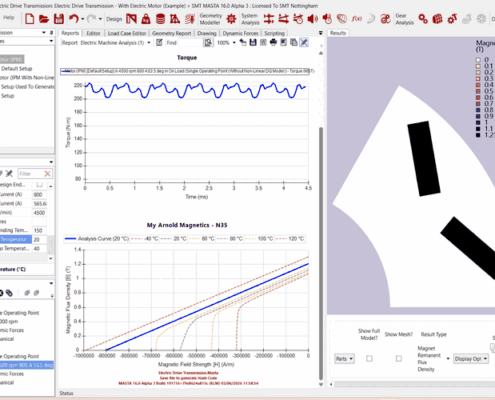This screenshot has width=495, height=400.
Task: Toggle the pin icon at the report toolbar end
Action: pyautogui.click(x=304, y=42)
